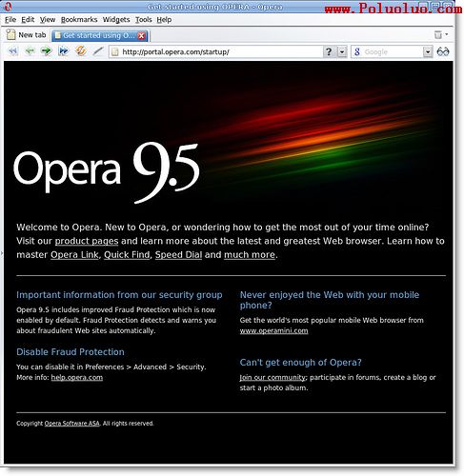Open the Speed Dial link
Viewport: 464px width, 476px height.
(x=178, y=255)
